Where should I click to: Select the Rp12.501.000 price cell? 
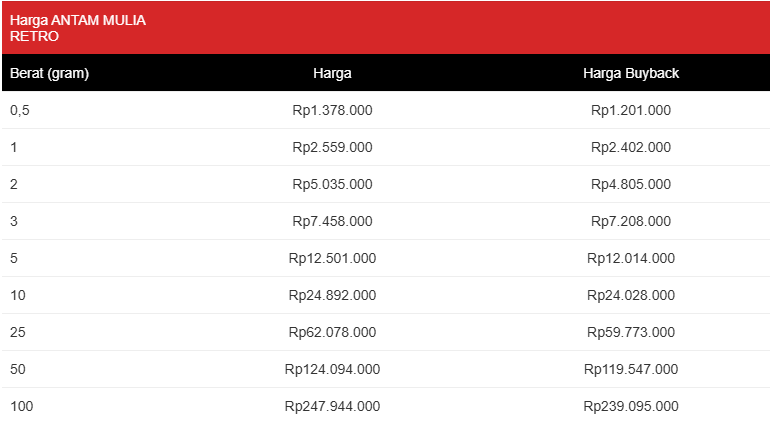[x=332, y=258]
